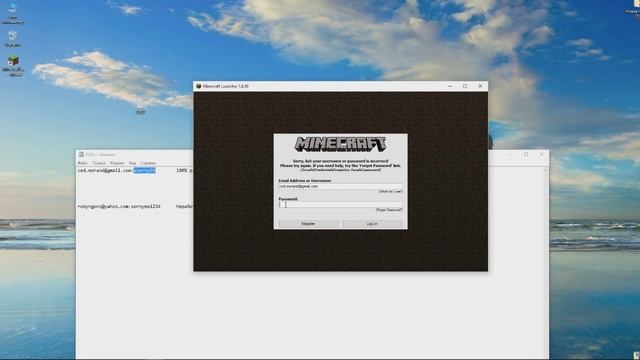Click the Minecraft Launcher title bar icon
This screenshot has width=640, height=360.
199,86
